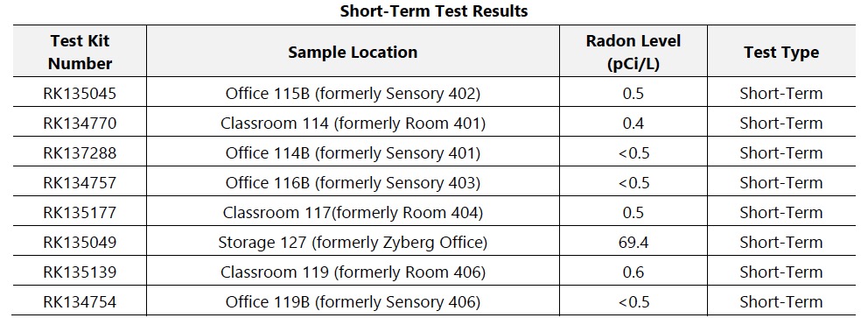Select the 0.4 radon level cell
This screenshot has height=318, width=868.
coord(633,123)
